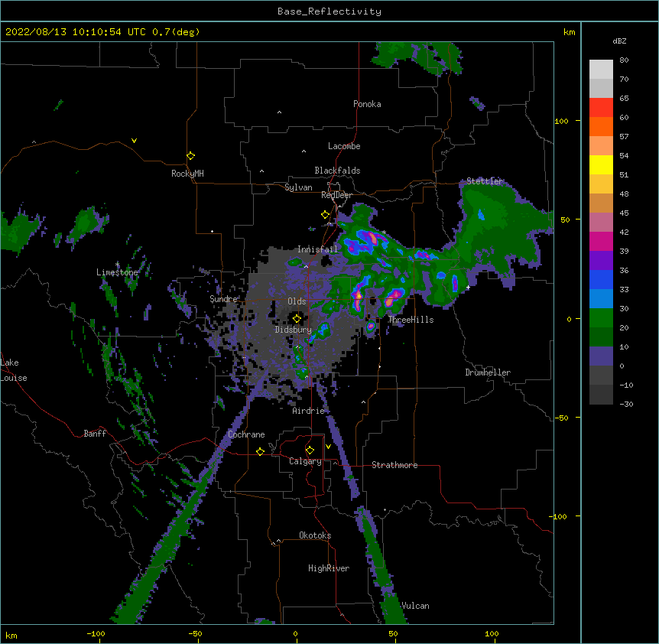Click the -100 tick on the bottom axis
This screenshot has width=659, height=644.
click(96, 633)
